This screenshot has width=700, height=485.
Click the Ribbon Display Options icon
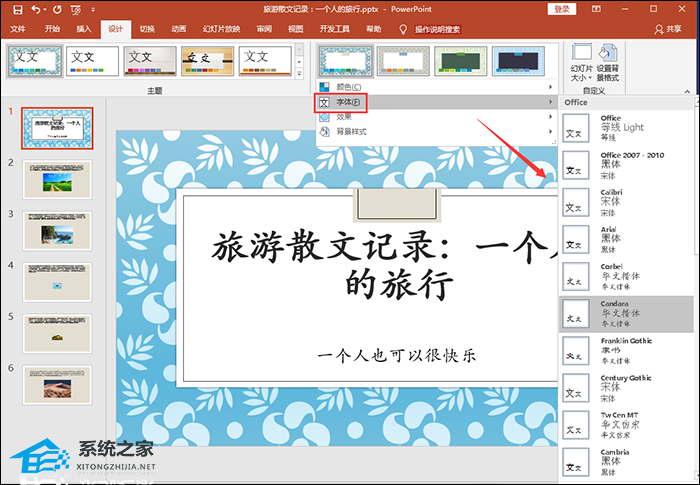pos(596,9)
